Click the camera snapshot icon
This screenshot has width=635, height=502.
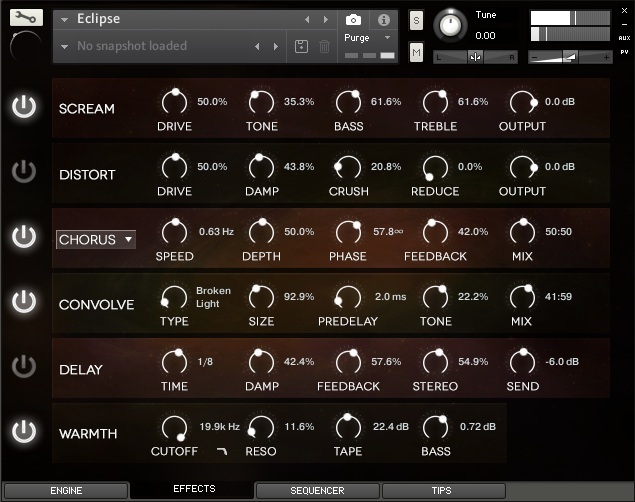pos(353,19)
